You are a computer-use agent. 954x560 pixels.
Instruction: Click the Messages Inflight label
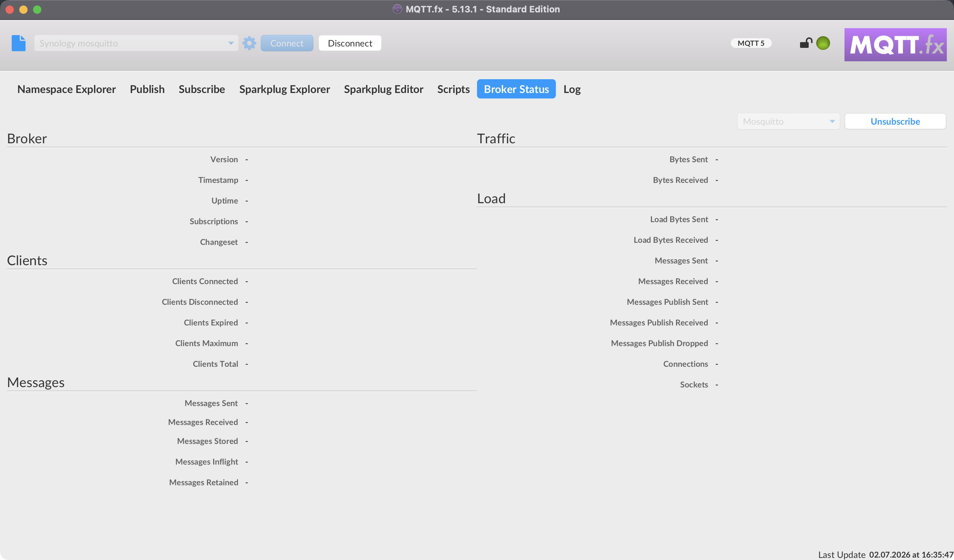(x=207, y=462)
